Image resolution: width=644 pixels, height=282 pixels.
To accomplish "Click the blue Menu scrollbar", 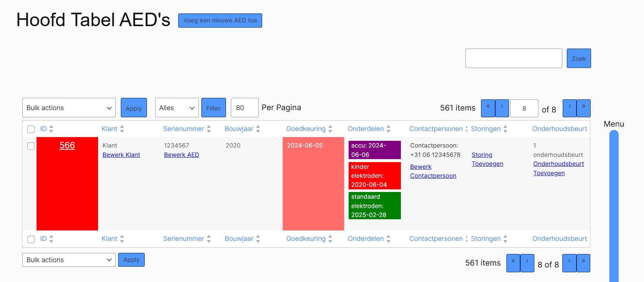I will (x=614, y=205).
